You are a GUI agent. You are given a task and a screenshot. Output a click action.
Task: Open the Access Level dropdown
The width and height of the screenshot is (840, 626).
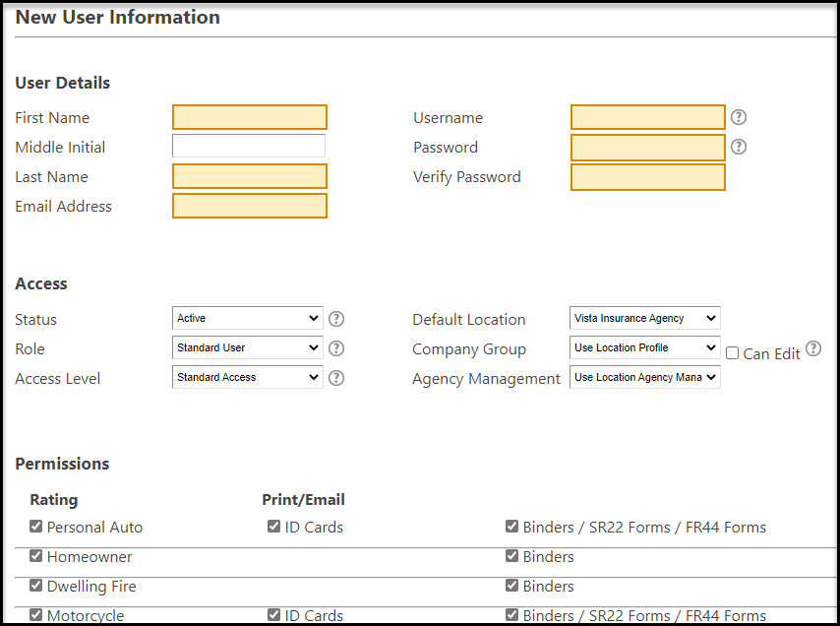click(x=247, y=378)
